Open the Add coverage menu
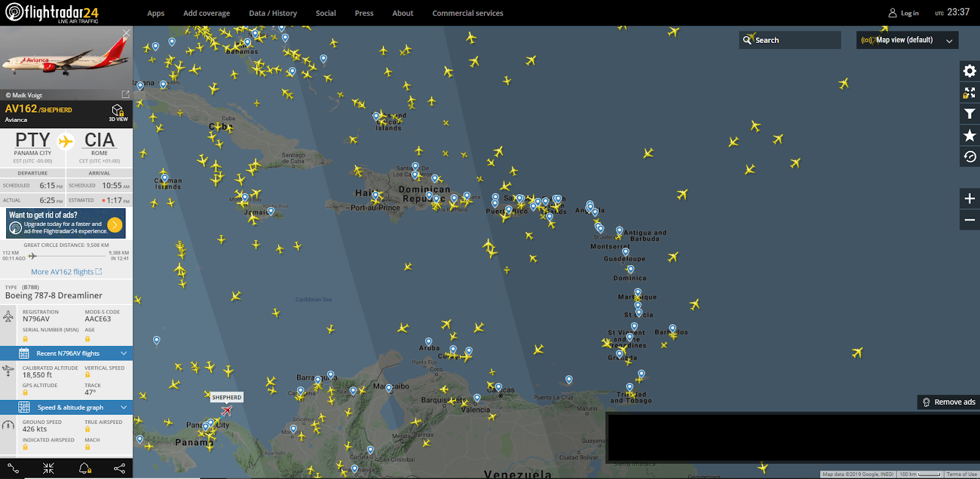This screenshot has height=479, width=980. 206,13
